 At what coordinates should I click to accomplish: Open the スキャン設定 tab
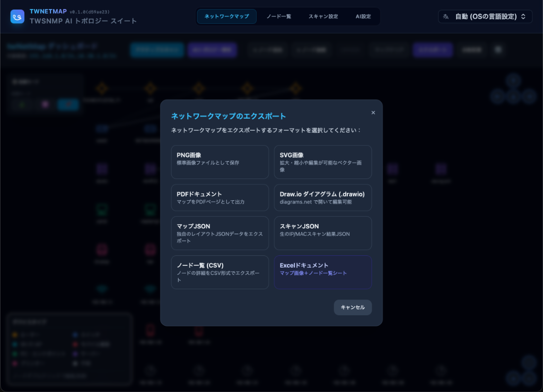click(323, 16)
